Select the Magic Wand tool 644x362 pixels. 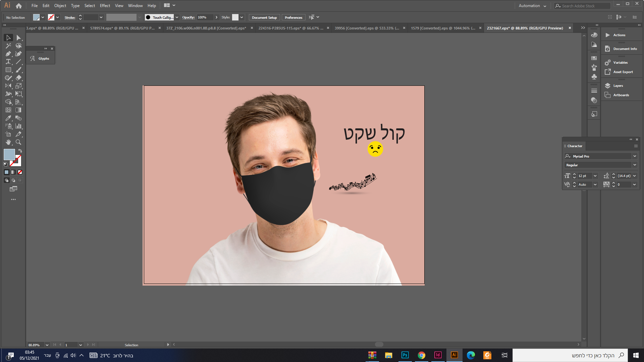point(8,46)
